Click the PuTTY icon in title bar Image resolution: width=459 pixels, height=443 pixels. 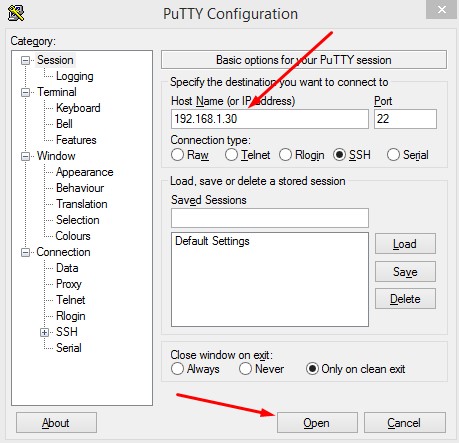pyautogui.click(x=16, y=13)
